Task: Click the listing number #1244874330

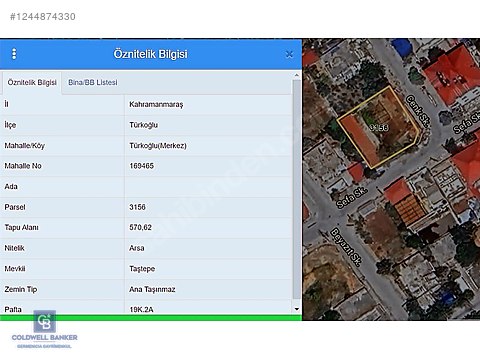Action: (43, 17)
